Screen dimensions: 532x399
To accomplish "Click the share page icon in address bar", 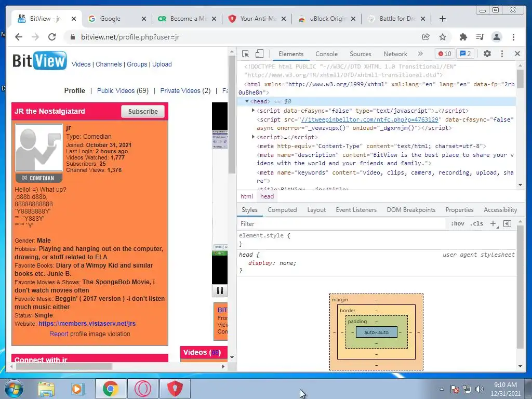I will tap(426, 37).
